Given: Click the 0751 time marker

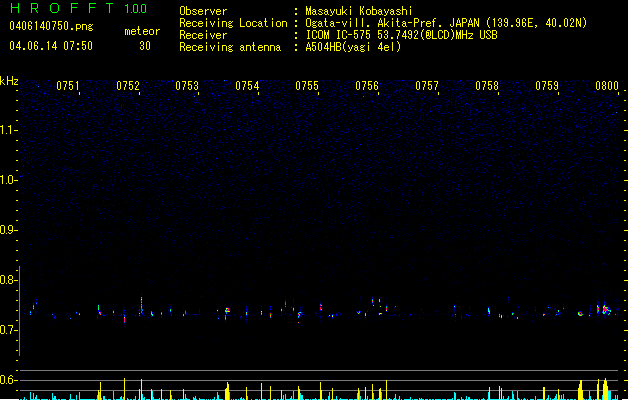Looking at the screenshot, I should coord(67,86).
